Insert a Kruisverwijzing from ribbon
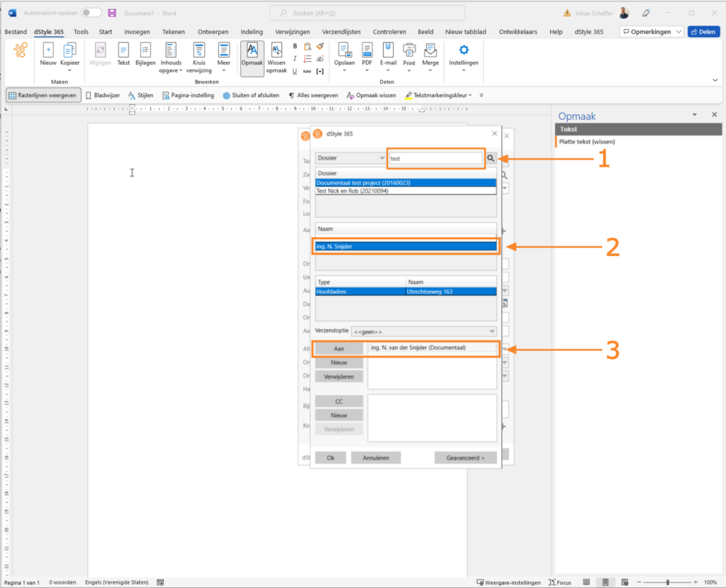The height and width of the screenshot is (588, 726). pyautogui.click(x=199, y=57)
